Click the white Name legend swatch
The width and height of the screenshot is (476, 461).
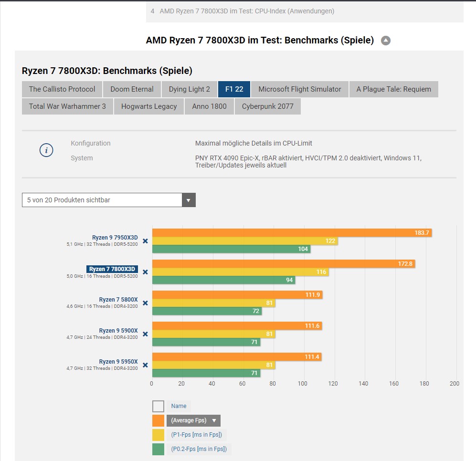[158, 406]
